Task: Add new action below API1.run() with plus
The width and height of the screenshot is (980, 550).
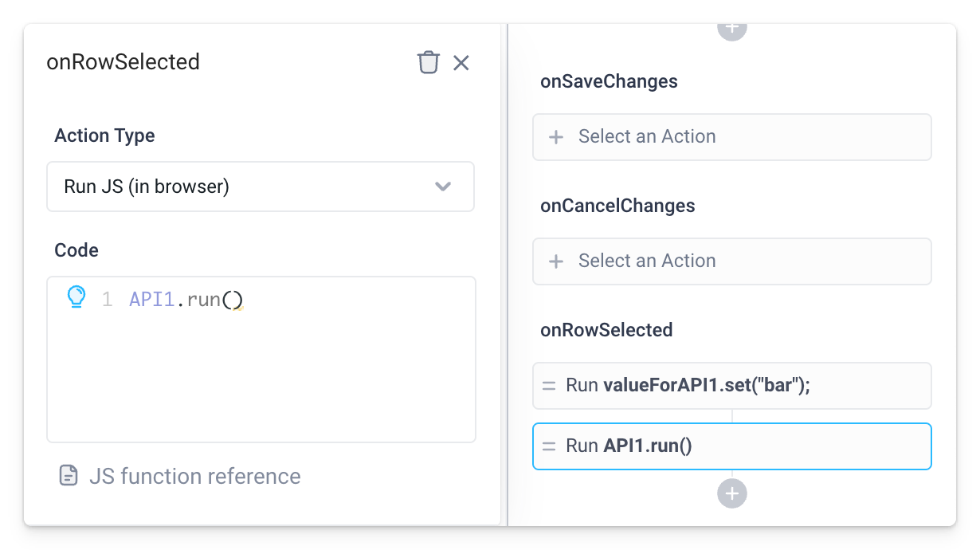Action: click(x=731, y=493)
